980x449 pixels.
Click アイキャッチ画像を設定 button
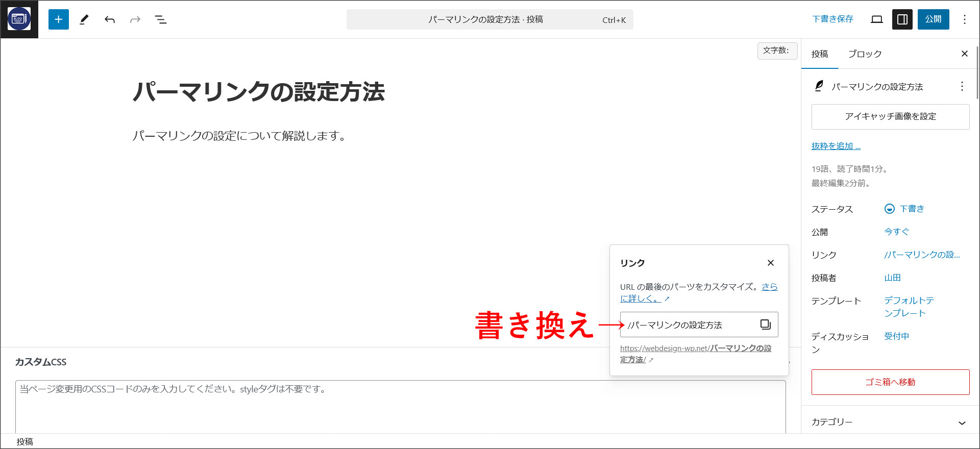[891, 116]
